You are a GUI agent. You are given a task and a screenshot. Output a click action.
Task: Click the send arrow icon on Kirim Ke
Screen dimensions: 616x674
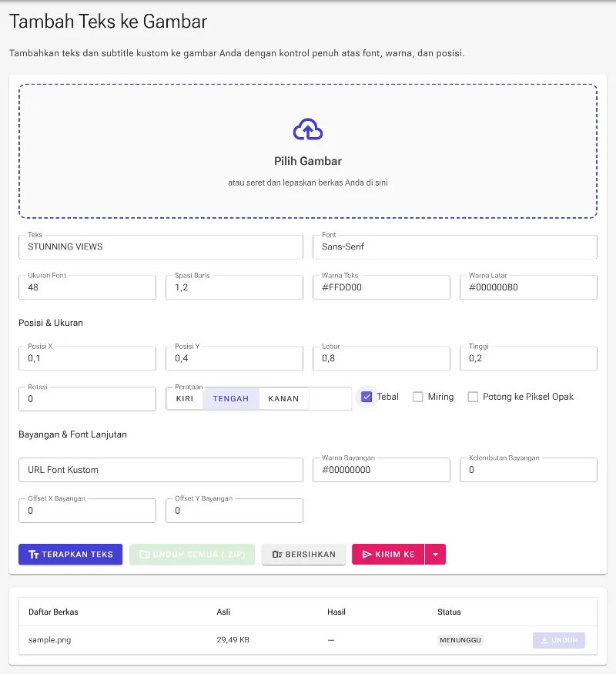click(x=367, y=555)
